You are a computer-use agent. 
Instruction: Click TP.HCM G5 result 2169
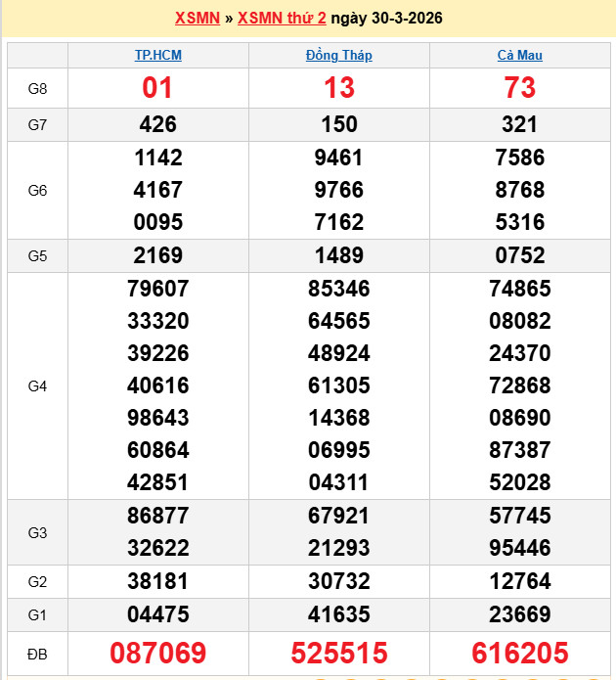click(157, 255)
